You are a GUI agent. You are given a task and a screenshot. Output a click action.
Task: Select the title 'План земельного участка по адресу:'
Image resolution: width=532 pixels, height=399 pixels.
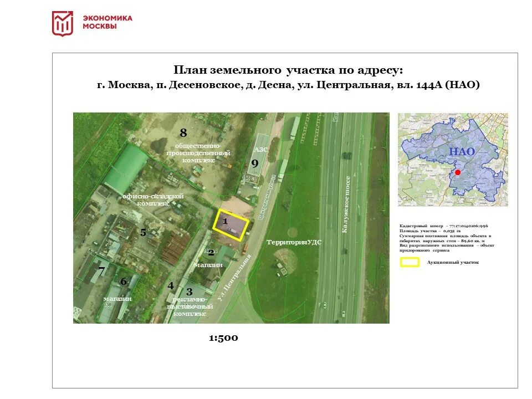288,70
